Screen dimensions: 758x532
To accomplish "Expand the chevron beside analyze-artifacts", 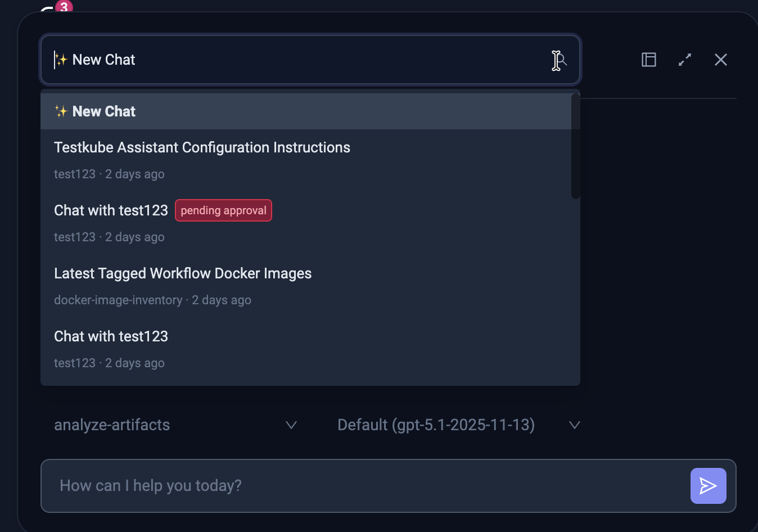I will click(291, 426).
